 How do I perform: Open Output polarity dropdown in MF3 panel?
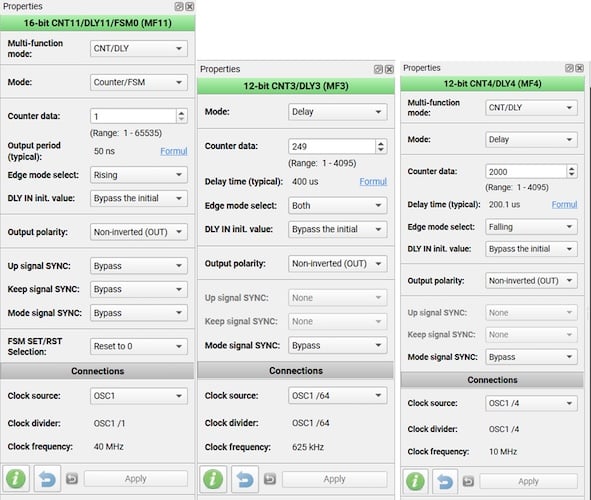coord(337,263)
